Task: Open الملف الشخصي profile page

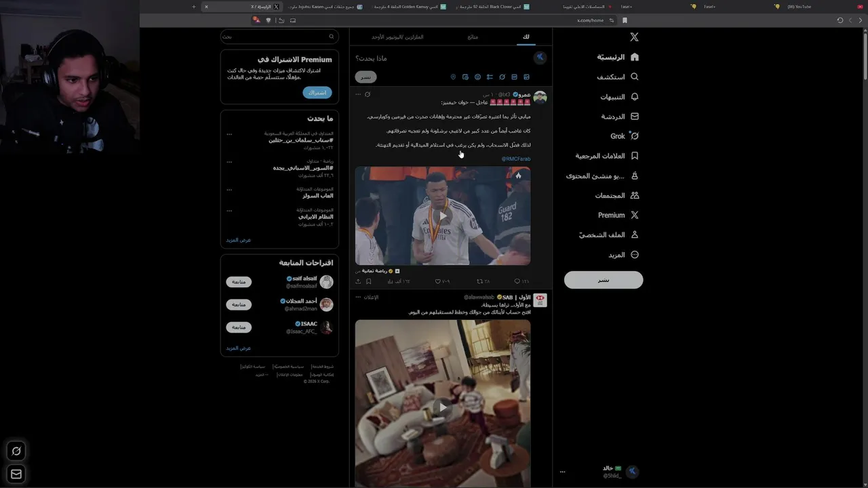Action: [609, 235]
